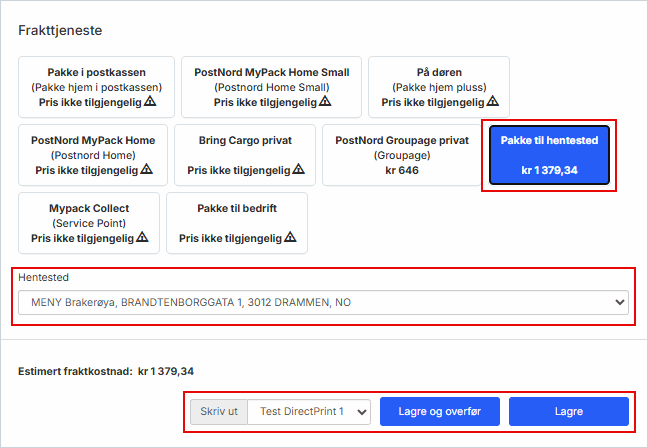Click the Lagre button
Screen dimensions: 648x448
(x=568, y=412)
